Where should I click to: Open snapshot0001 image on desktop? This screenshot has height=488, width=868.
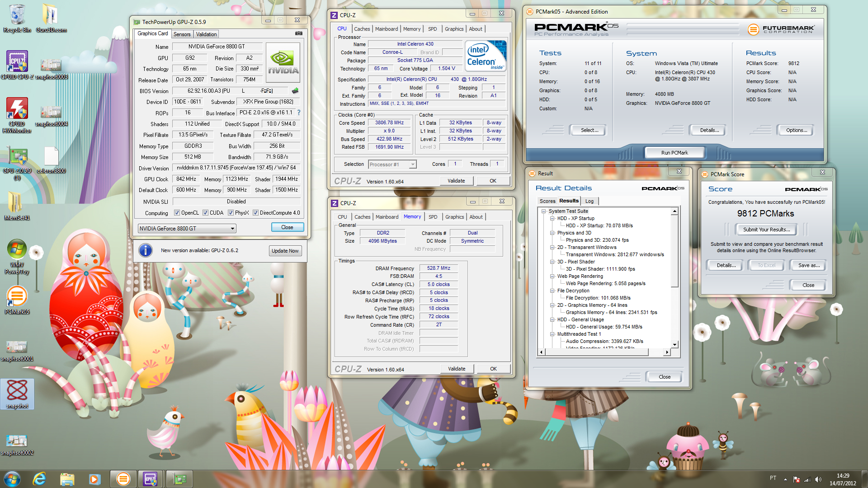coord(17,351)
